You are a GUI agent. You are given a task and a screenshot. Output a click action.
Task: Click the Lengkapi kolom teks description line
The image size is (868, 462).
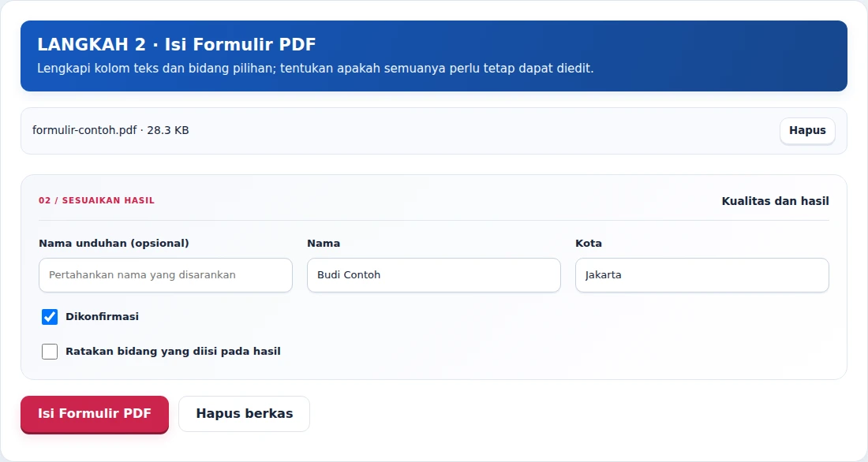[315, 69]
